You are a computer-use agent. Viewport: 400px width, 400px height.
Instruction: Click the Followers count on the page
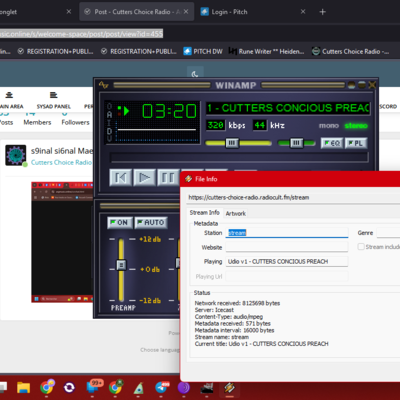(x=75, y=118)
